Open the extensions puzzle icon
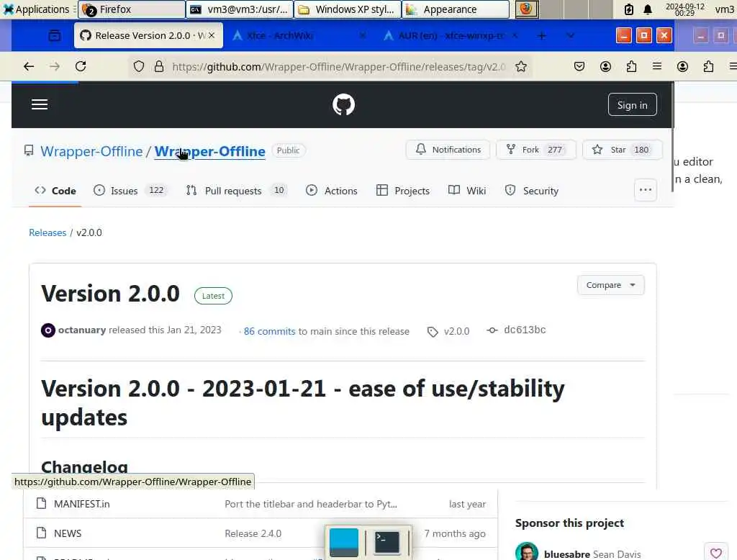The height and width of the screenshot is (560, 737). [631, 67]
